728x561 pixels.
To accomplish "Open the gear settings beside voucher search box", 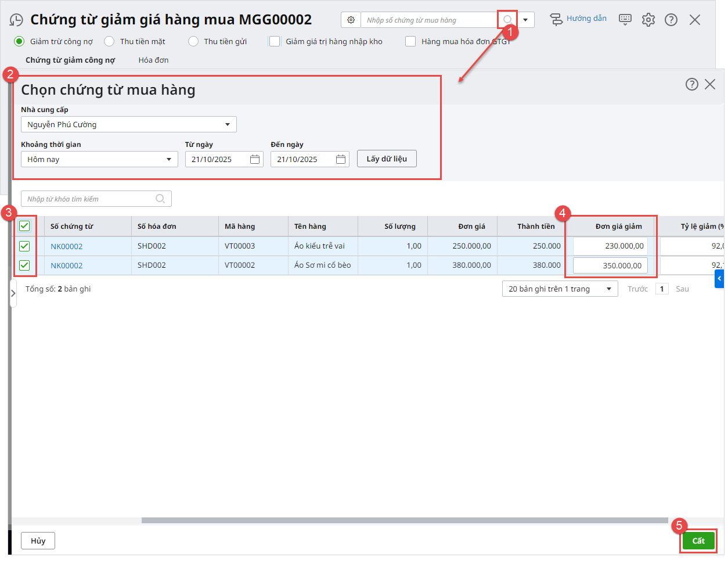I will click(x=351, y=20).
